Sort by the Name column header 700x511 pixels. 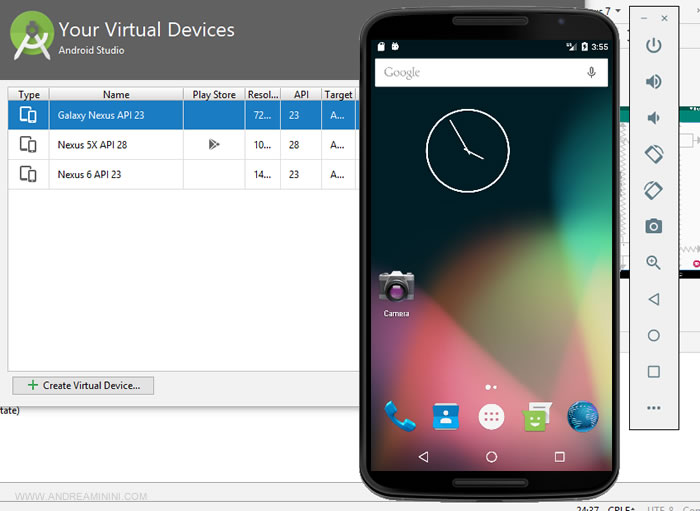[x=116, y=95]
